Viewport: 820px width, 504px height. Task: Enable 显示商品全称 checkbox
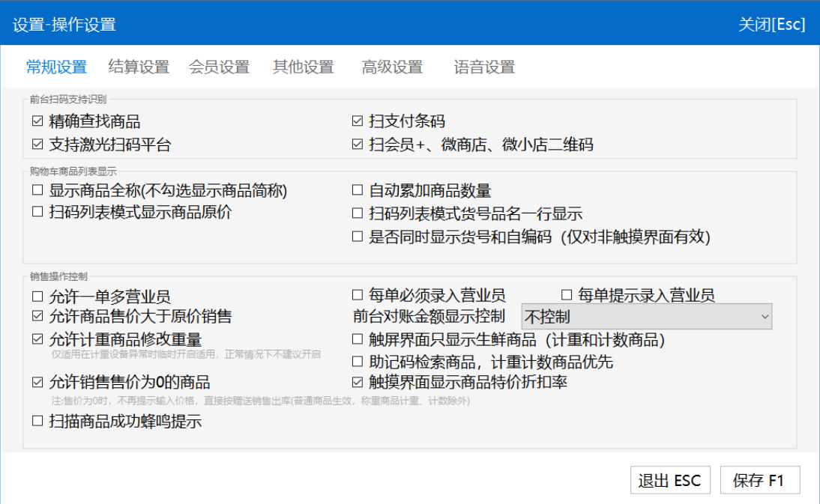pyautogui.click(x=37, y=190)
